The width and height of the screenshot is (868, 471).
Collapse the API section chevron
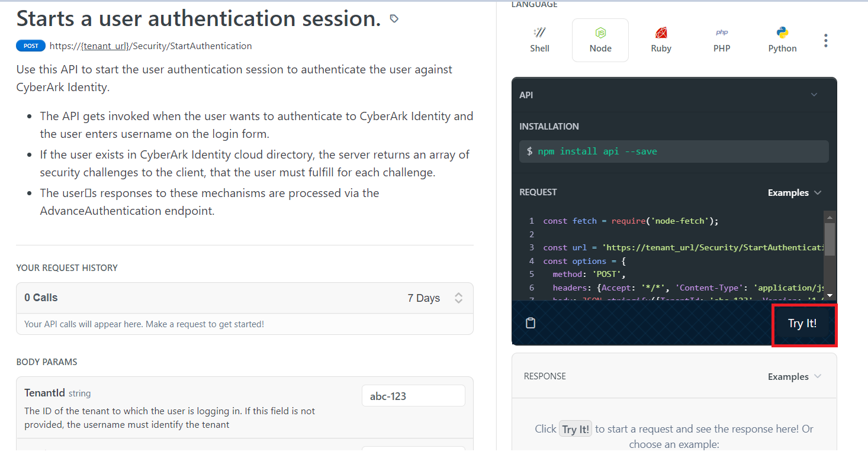pos(814,95)
